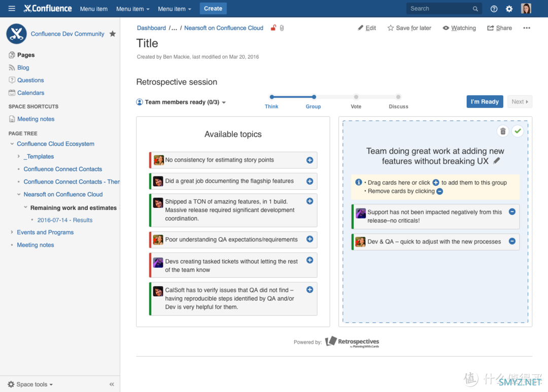Viewport: 548px width, 392px height.
Task: Open the more actions ellipsis menu
Action: tap(526, 28)
